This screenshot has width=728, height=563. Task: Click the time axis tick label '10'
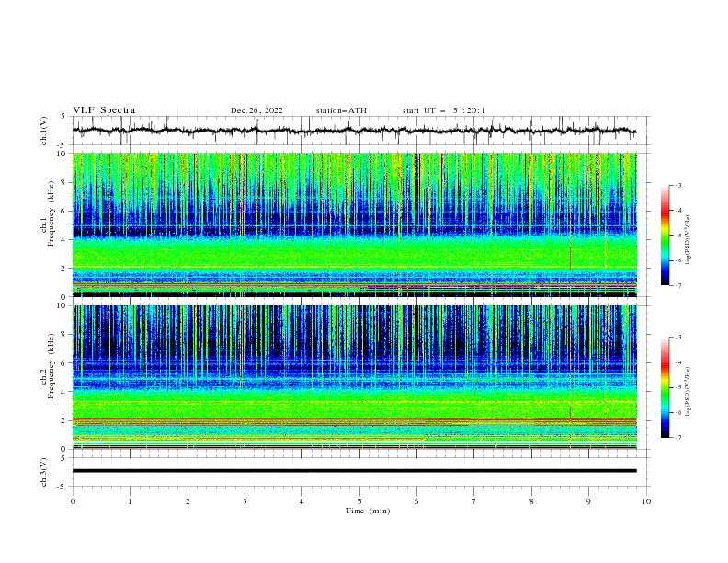click(646, 501)
